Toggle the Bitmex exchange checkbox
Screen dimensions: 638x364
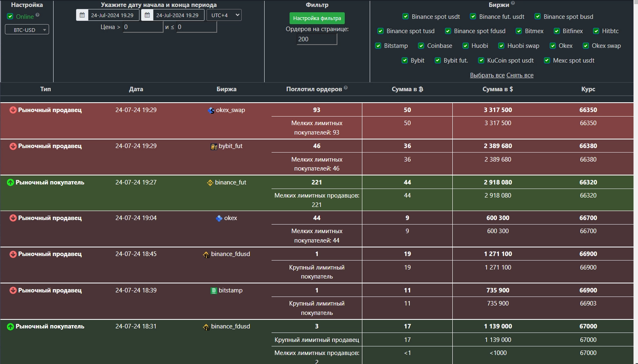click(519, 31)
